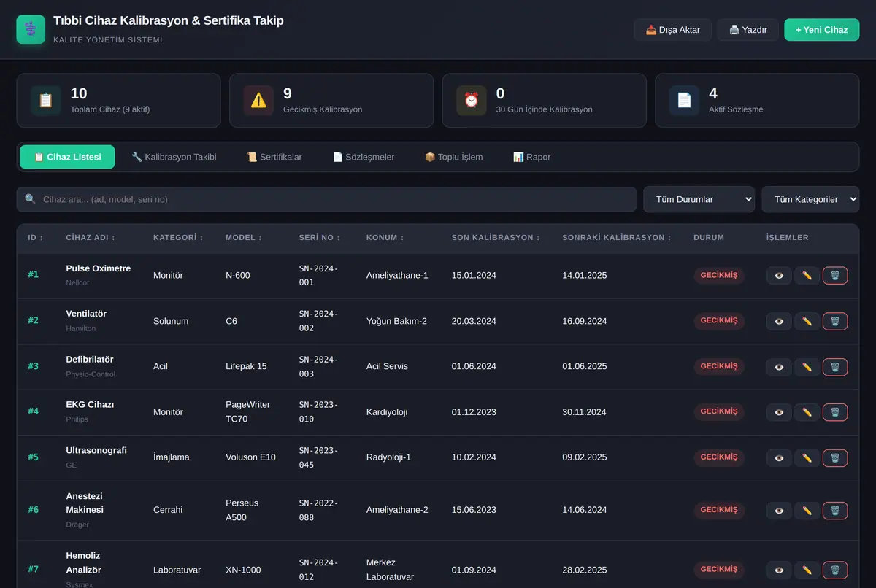Select the Toplu İşlem tab
This screenshot has width=876, height=588.
453,157
